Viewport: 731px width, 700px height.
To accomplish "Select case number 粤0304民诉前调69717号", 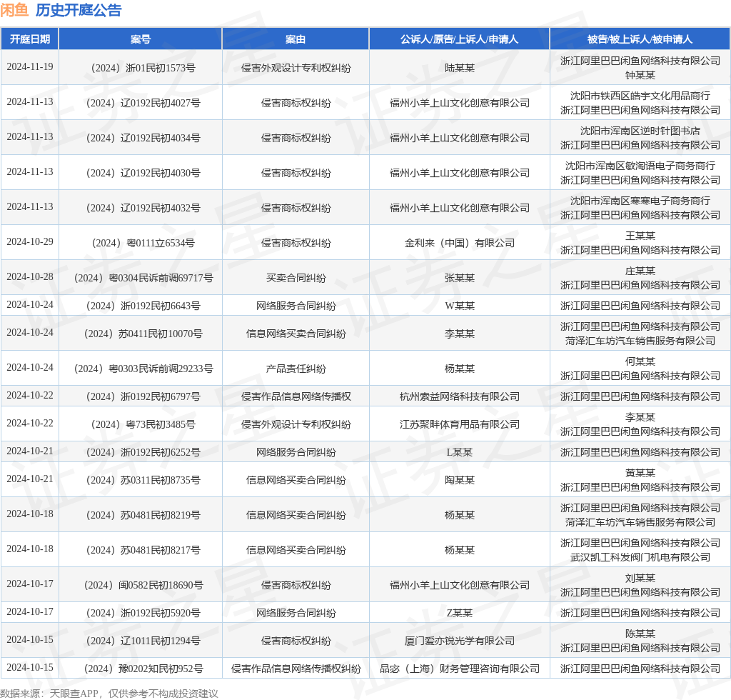I will pos(143,278).
